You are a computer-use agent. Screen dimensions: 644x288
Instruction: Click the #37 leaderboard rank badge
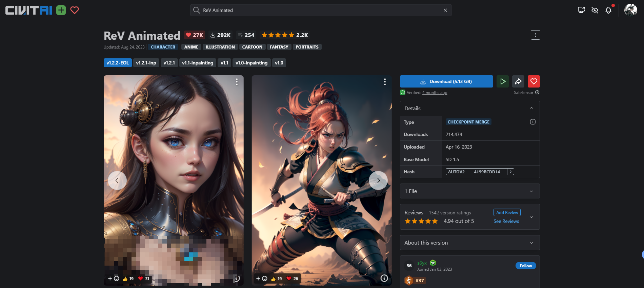coord(415,281)
